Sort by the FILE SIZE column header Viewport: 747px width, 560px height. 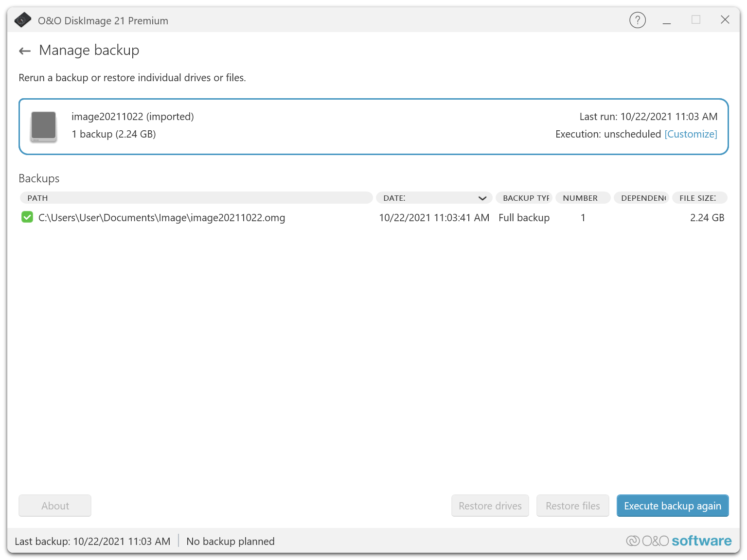click(x=700, y=198)
